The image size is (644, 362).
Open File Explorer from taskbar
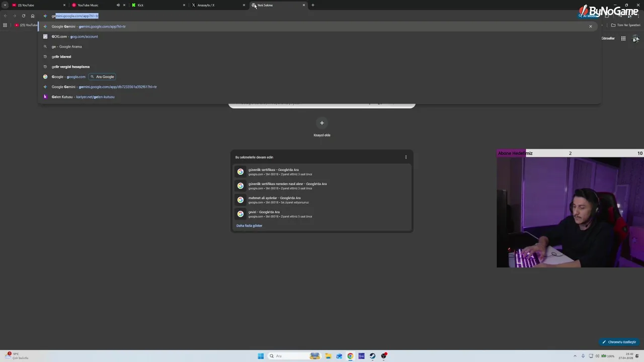328,356
